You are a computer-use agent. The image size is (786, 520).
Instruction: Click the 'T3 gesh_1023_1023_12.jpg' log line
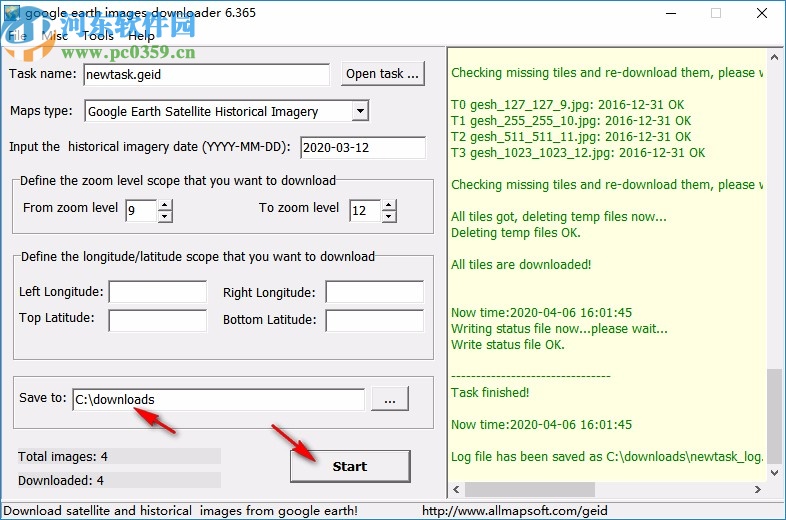[x=578, y=153]
